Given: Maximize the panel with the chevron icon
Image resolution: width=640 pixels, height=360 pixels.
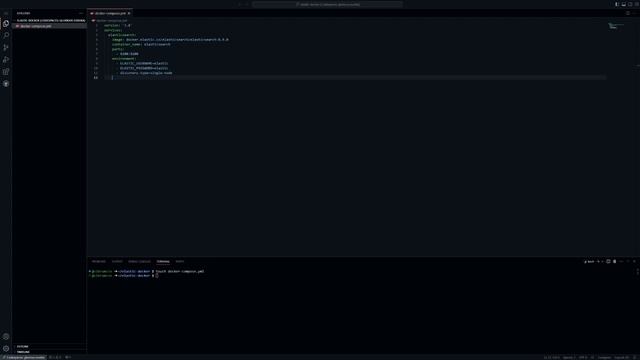Looking at the screenshot, I should (x=628, y=262).
